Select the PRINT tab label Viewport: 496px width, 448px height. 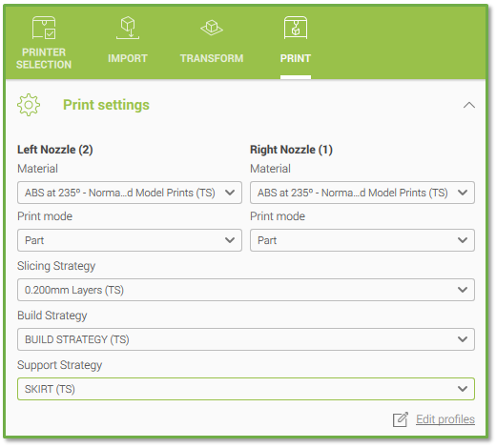tap(296, 58)
